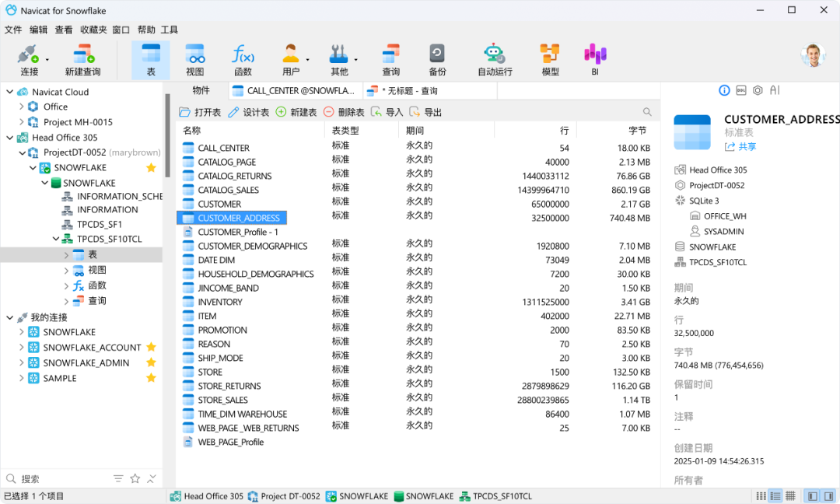The height and width of the screenshot is (504, 840).
Task: Click 新建表 (New Table) button
Action: [296, 112]
